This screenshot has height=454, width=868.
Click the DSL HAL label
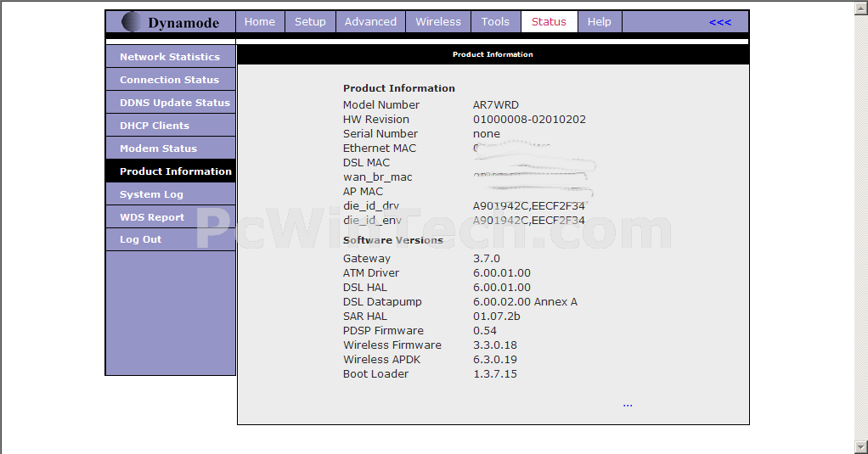tap(365, 287)
